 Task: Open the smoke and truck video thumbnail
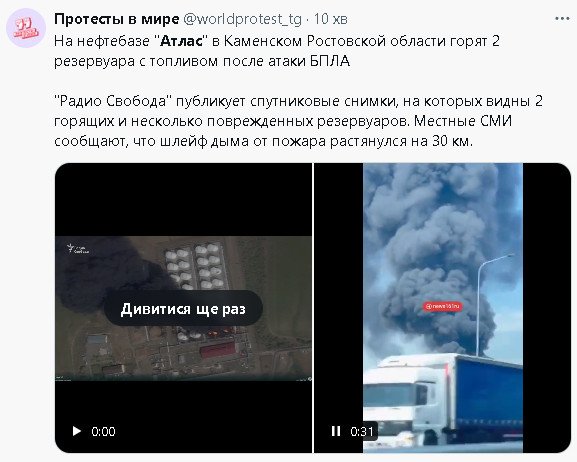coord(442,308)
